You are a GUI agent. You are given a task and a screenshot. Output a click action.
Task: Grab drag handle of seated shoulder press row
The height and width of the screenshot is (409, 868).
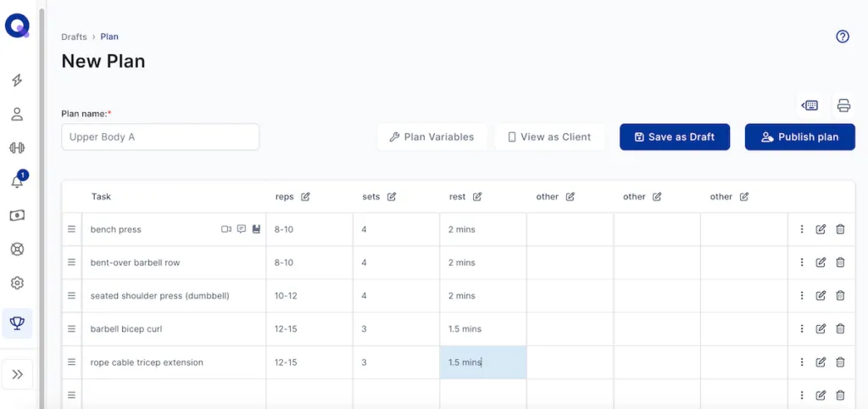click(x=71, y=296)
